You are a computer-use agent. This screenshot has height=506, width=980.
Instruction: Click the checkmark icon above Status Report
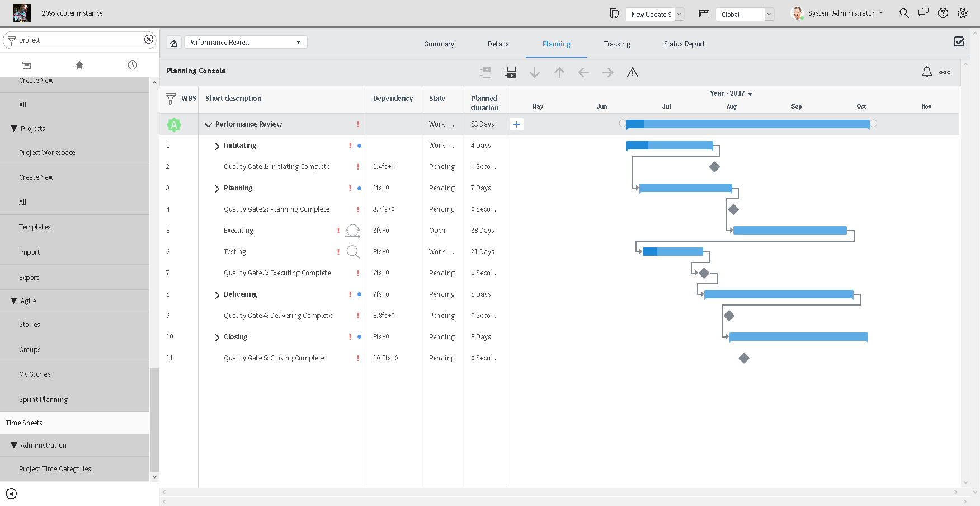959,41
